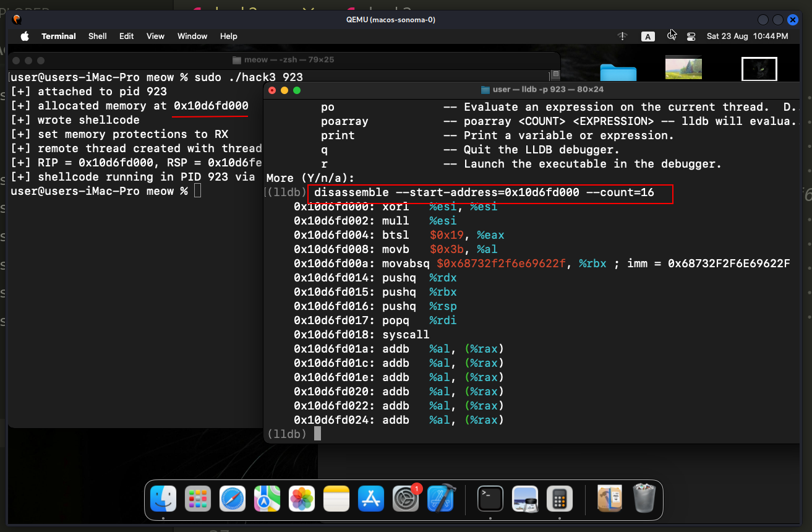This screenshot has width=812, height=532.
Task: Click the 'btsl $0x19, %eax' instruction
Action: pyautogui.click(x=399, y=235)
